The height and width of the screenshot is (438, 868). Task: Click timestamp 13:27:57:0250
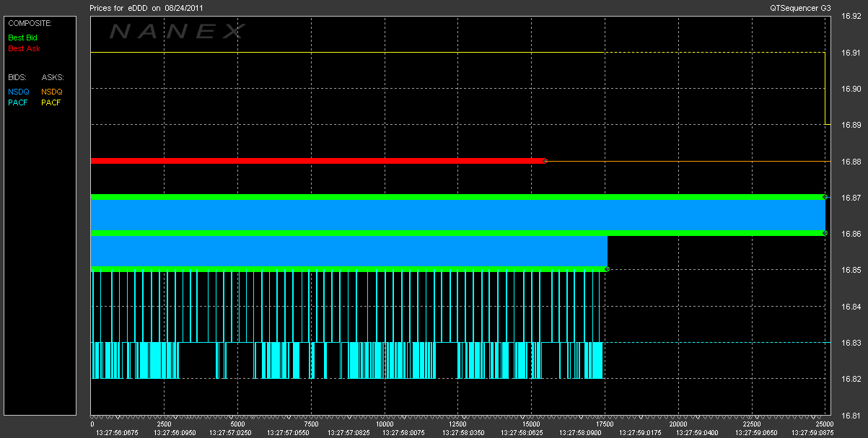(229, 433)
